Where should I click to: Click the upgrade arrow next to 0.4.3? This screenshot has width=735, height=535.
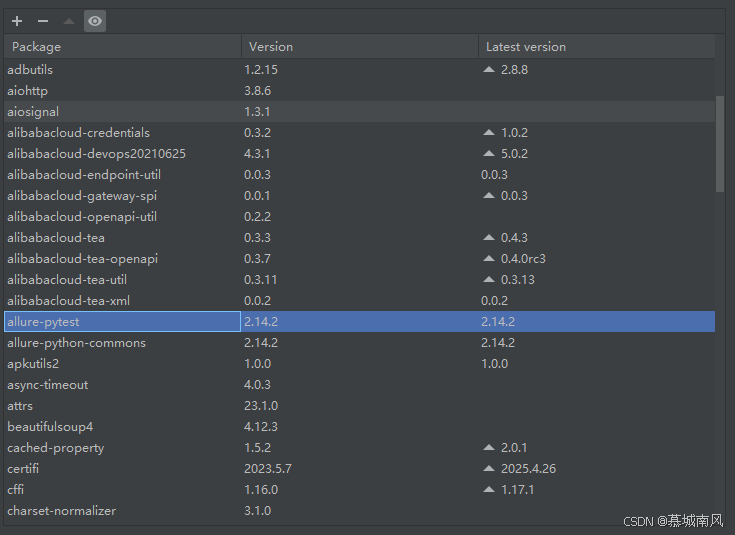[x=489, y=237]
